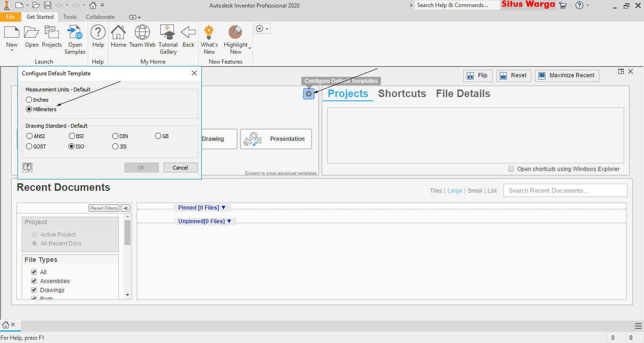Screen dimensions: 644x343
Task: Switch recent documents view to Tiles
Action: click(x=436, y=191)
